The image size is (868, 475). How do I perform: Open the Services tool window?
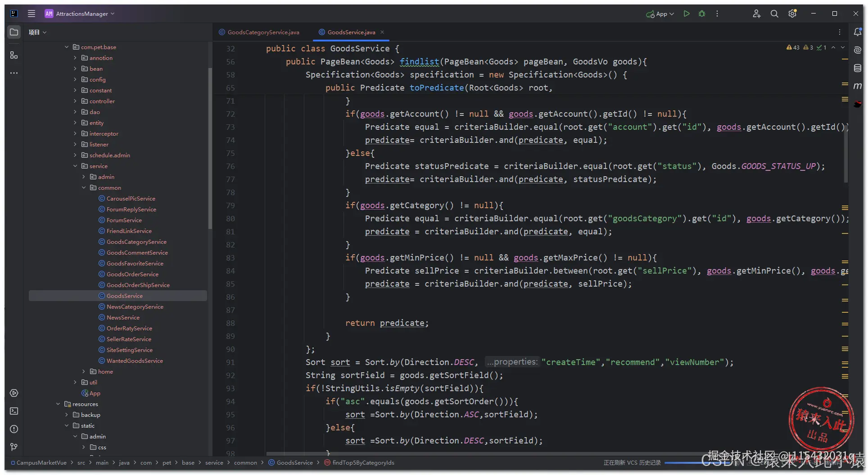(14, 393)
